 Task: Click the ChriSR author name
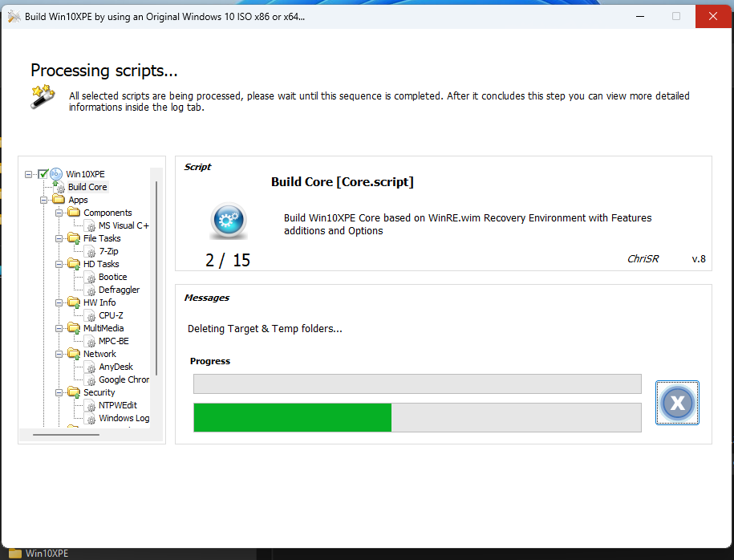pos(643,259)
